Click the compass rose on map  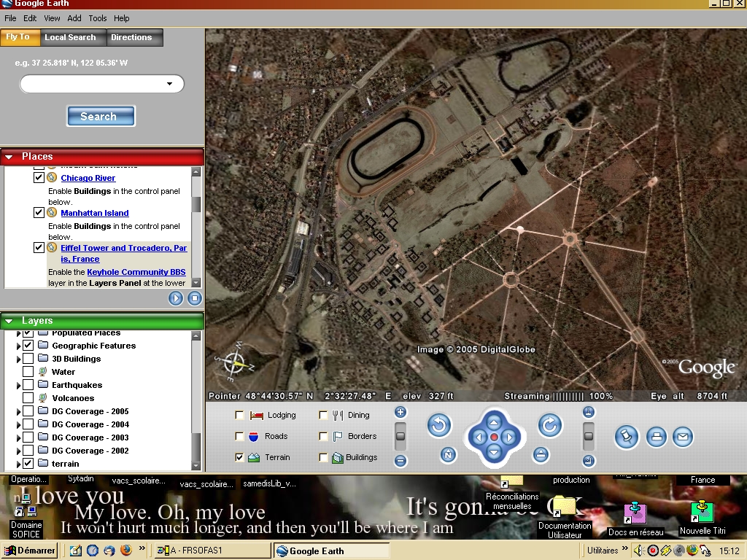(234, 363)
